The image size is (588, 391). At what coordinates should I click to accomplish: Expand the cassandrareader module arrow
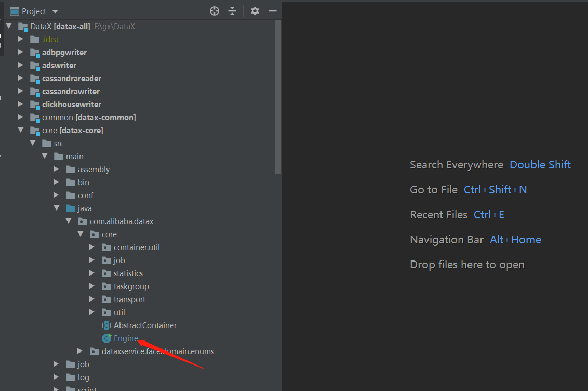20,78
